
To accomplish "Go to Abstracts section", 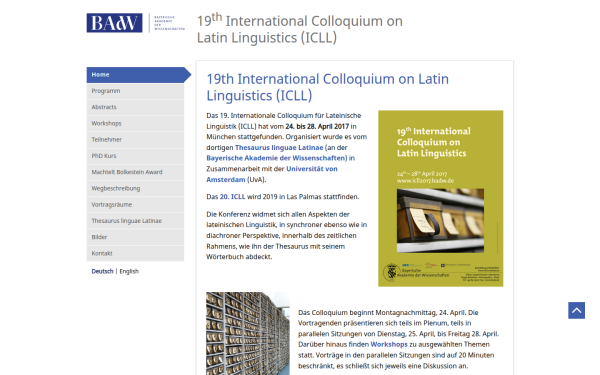I will click(135, 108).
